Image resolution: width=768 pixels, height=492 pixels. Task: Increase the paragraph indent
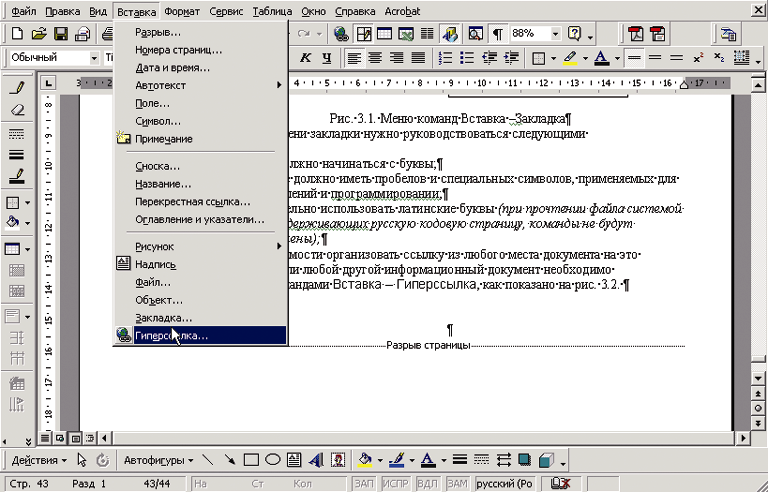click(x=510, y=58)
